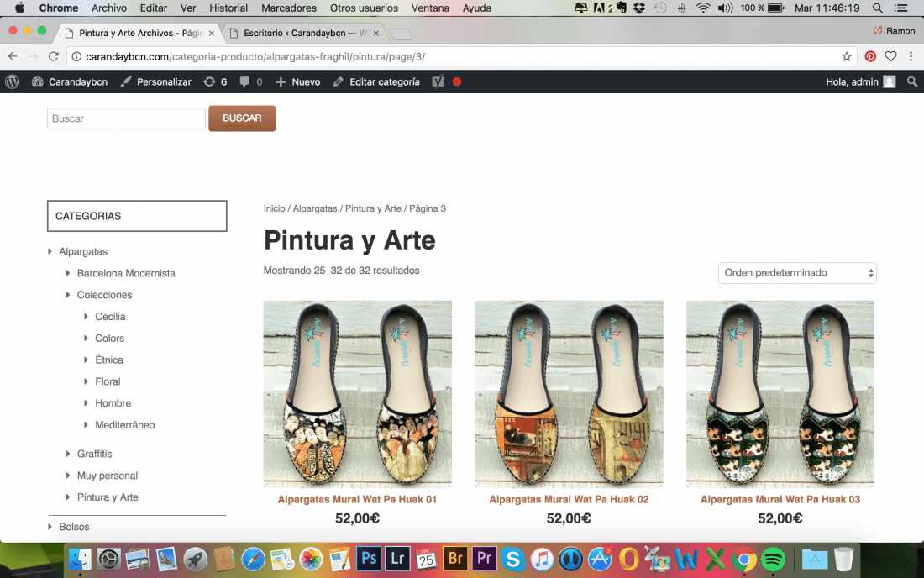This screenshot has height=578, width=924.
Task: Click the Wat Pa Huak 02 shoe photo
Action: click(570, 394)
